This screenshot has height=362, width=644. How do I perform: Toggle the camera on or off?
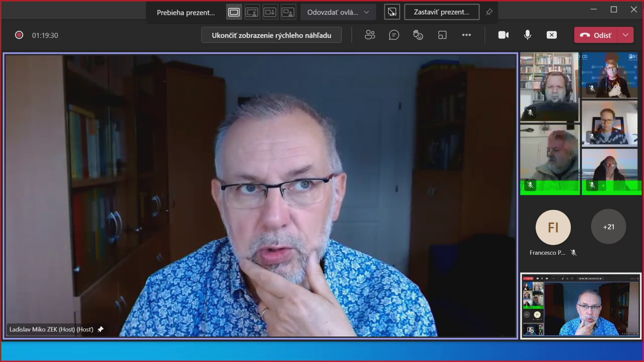click(503, 35)
